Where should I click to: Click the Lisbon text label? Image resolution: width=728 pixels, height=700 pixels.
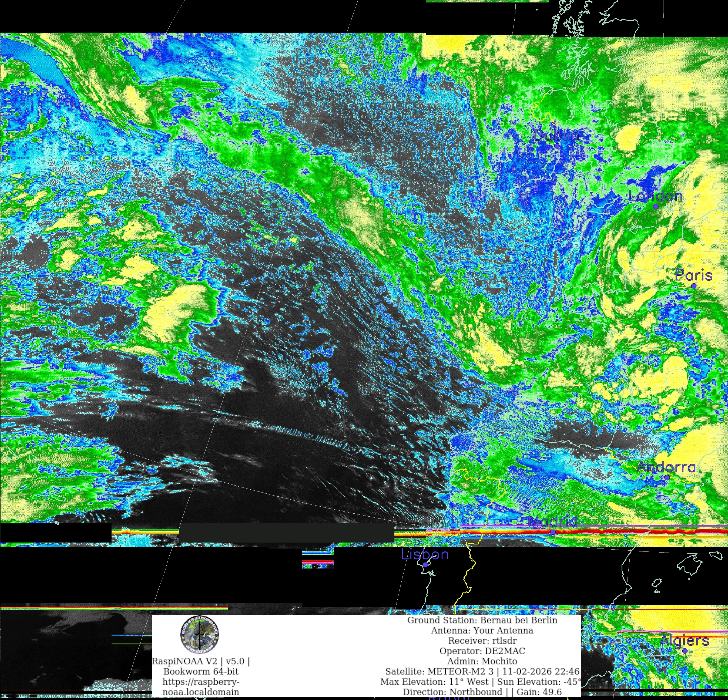click(425, 555)
